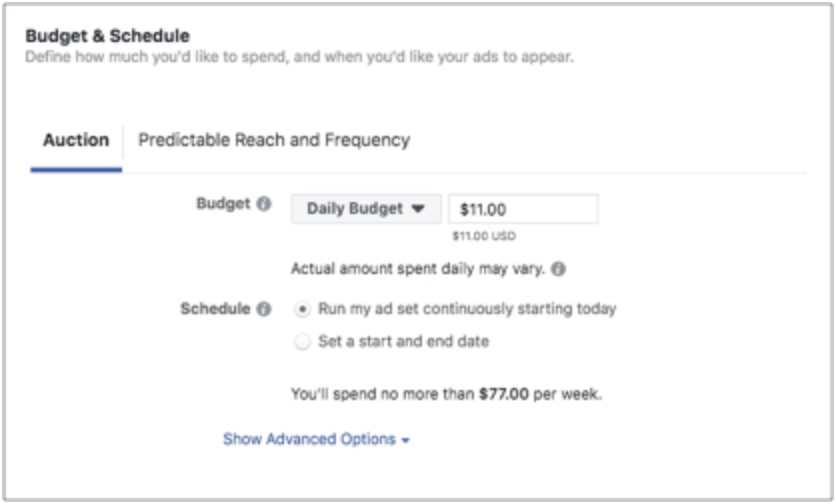
Task: Click the Budget & Schedule heading
Action: click(x=107, y=36)
